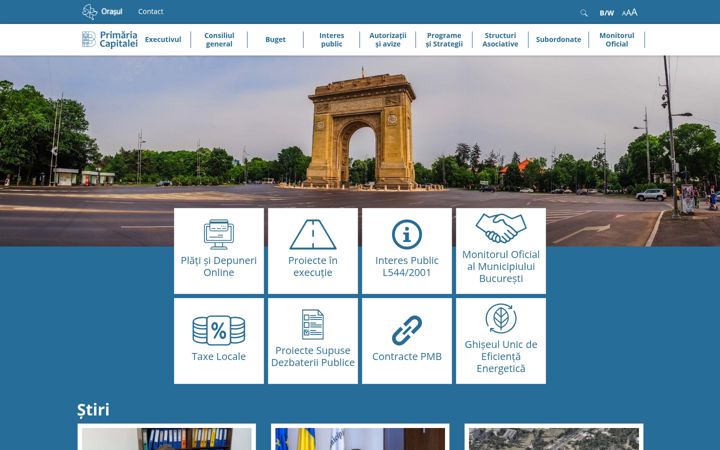Viewport: 720px width, 450px height.
Task: Open Ghișeul Unic de Eficiență Energetică link
Action: 501,356
